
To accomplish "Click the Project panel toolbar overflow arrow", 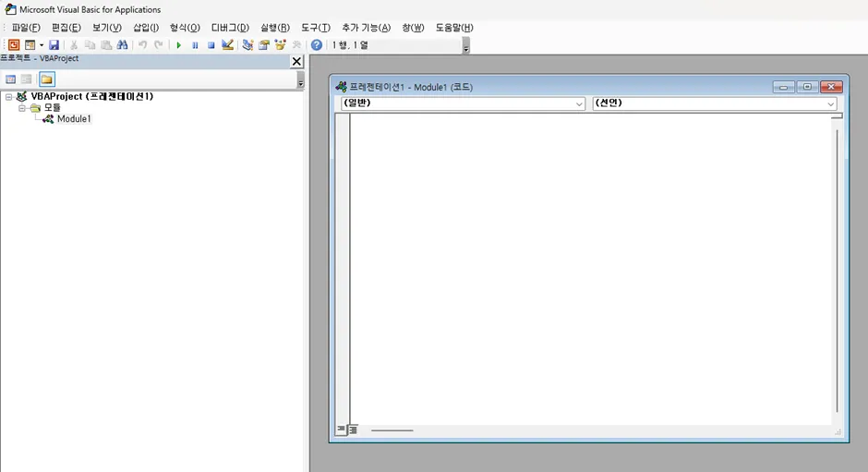I will pos(301,80).
